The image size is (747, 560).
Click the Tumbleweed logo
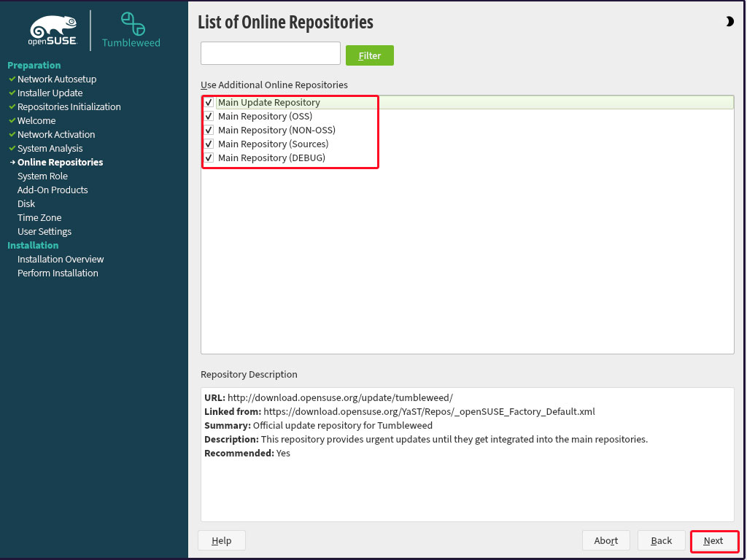(x=131, y=30)
